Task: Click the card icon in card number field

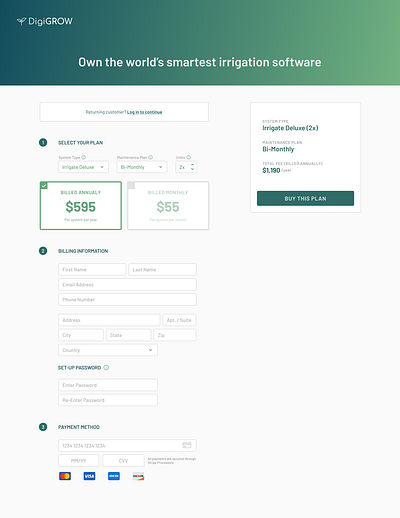Action: coord(187,445)
